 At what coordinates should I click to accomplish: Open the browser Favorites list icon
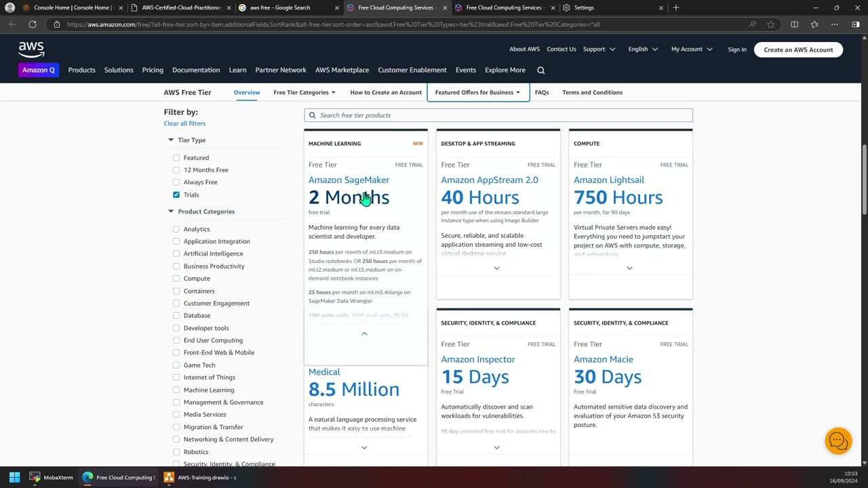pyautogui.click(x=814, y=24)
